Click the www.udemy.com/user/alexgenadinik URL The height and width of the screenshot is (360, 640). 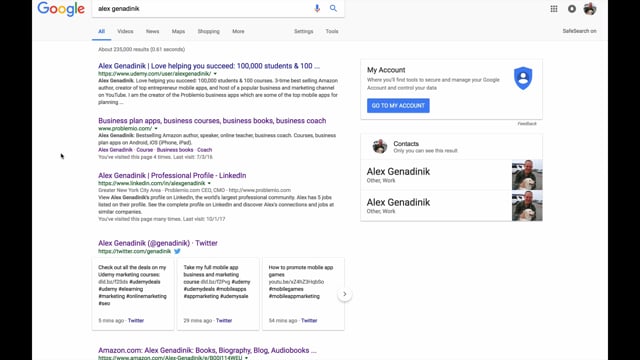[154, 74]
